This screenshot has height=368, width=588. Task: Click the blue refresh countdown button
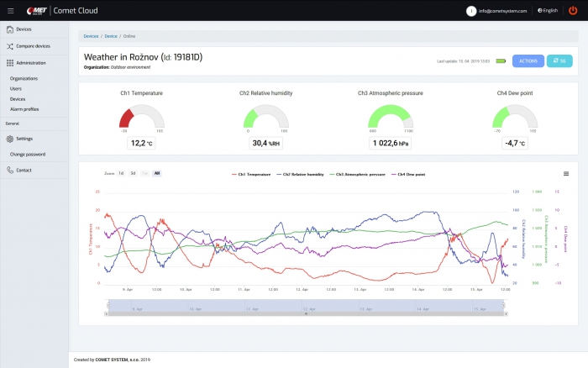(559, 61)
